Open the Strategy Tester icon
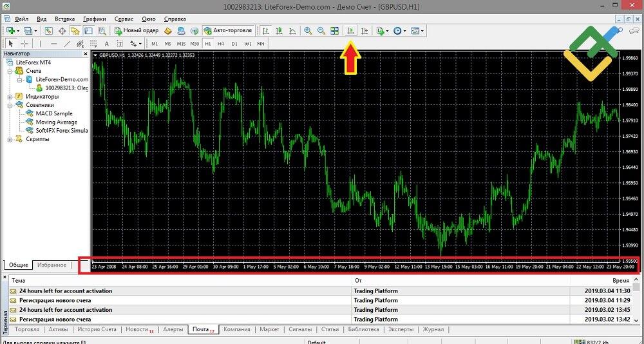The height and width of the screenshot is (344, 644). pos(102,31)
